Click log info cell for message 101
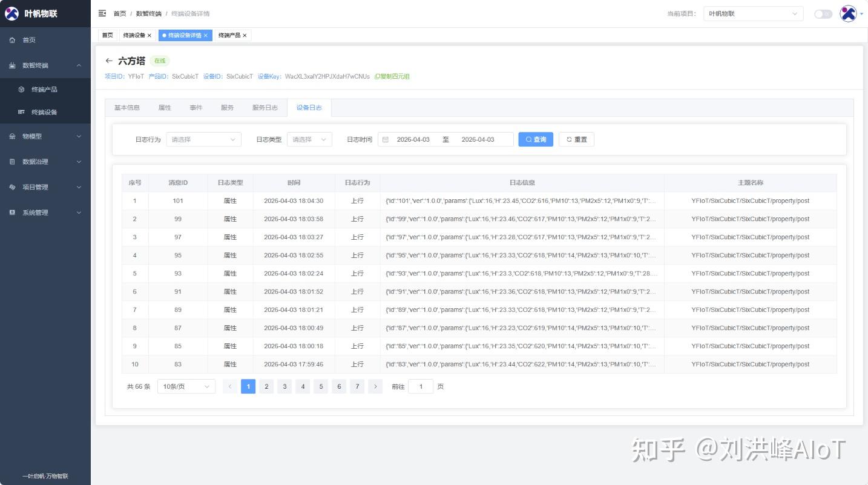 [x=522, y=201]
